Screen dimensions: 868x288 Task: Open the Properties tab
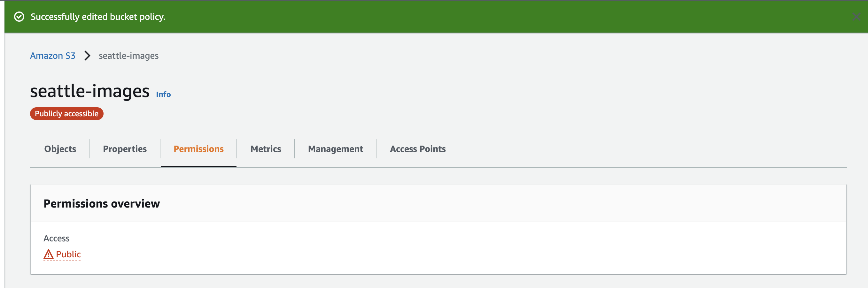click(125, 149)
